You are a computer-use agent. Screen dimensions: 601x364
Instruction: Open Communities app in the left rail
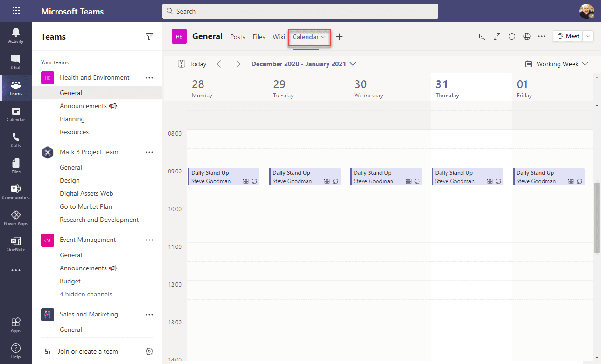pyautogui.click(x=16, y=192)
